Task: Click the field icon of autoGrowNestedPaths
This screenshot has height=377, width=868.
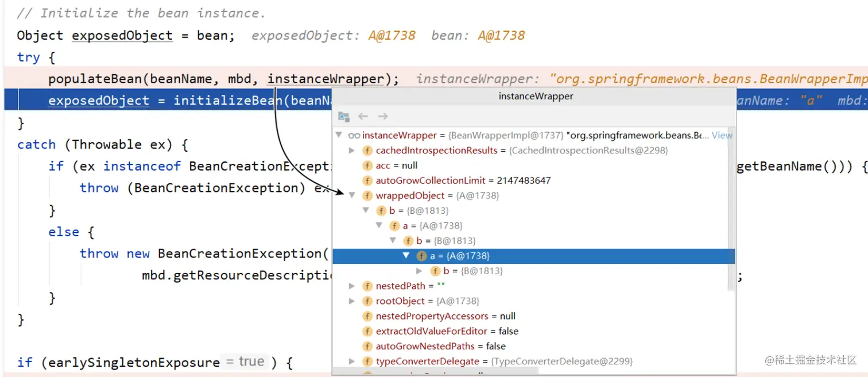Action: pyautogui.click(x=367, y=346)
